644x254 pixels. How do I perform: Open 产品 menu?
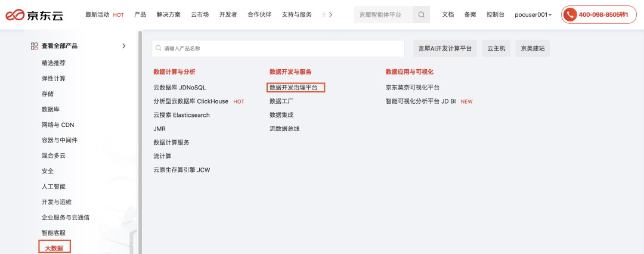(x=140, y=15)
